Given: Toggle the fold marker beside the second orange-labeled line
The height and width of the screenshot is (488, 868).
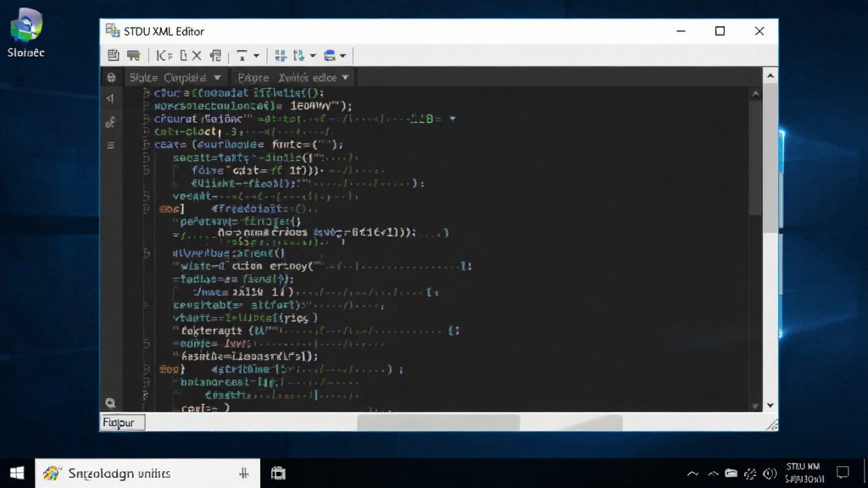Looking at the screenshot, I should point(146,369).
